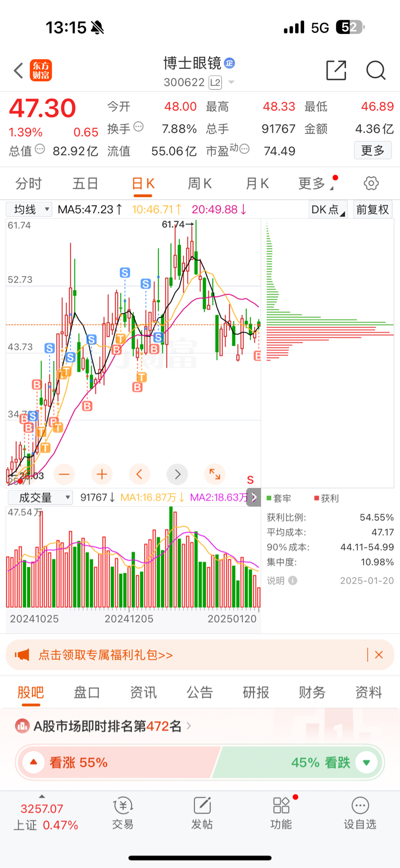Expand stock code dropdown arrow

point(231,82)
